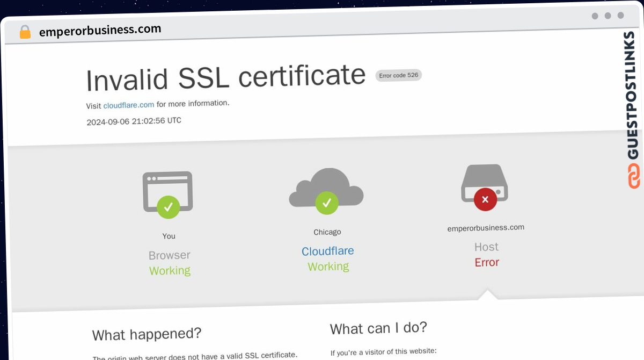Click the orange padlock icon in address bar
This screenshot has height=360, width=644.
pos(25,32)
